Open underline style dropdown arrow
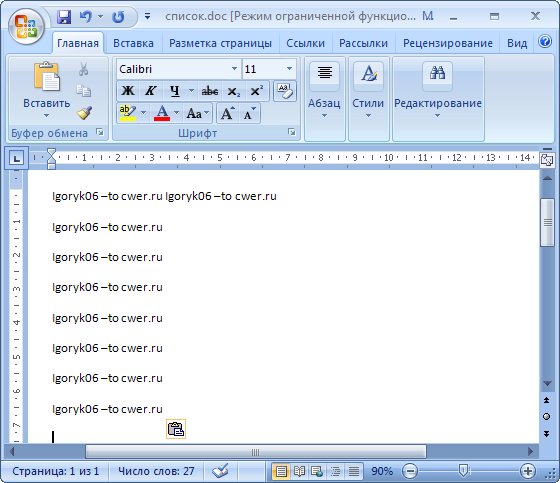 click(191, 91)
